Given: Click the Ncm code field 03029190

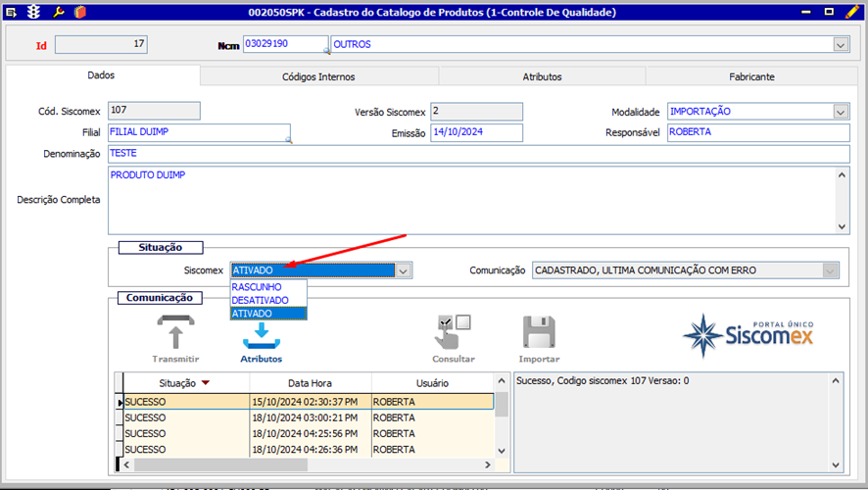Looking at the screenshot, I should [286, 44].
